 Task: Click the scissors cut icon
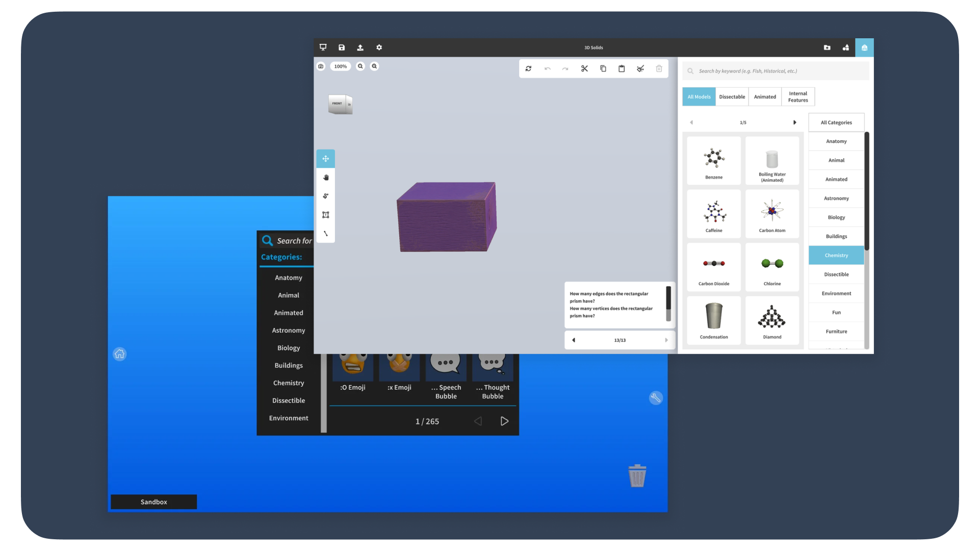tap(584, 68)
